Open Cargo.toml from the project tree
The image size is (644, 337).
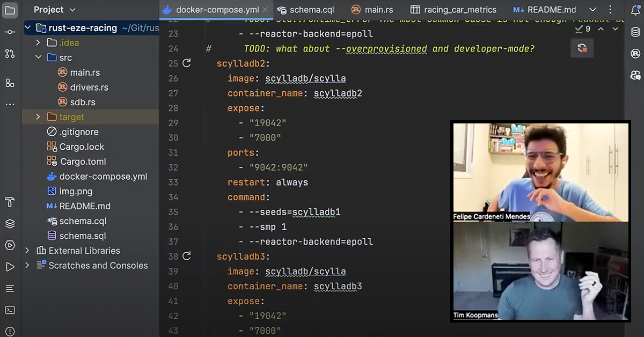coord(83,162)
